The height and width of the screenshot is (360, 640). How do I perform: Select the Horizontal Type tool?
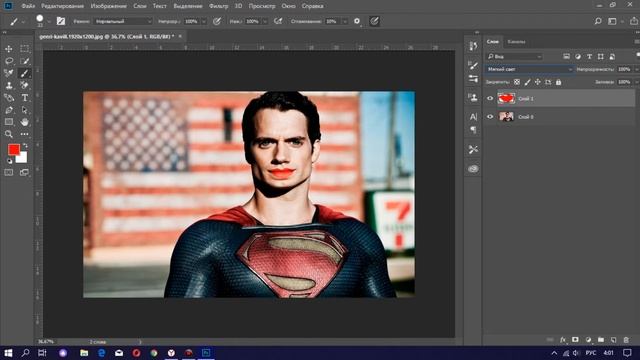pyautogui.click(x=24, y=98)
